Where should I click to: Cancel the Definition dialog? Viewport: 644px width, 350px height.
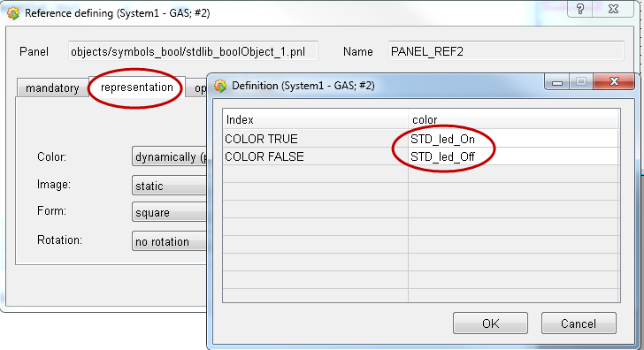579,323
